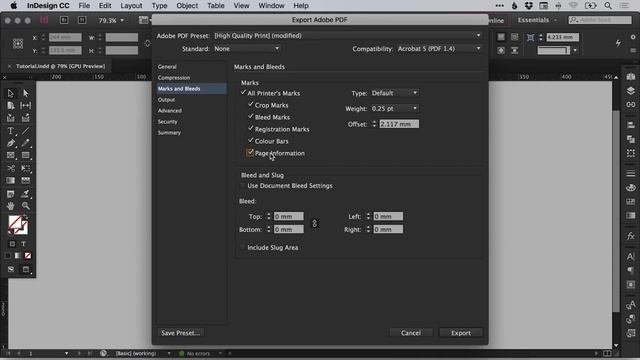Select the Free Transform tool
This screenshot has height=360, width=640.
(x=26, y=168)
